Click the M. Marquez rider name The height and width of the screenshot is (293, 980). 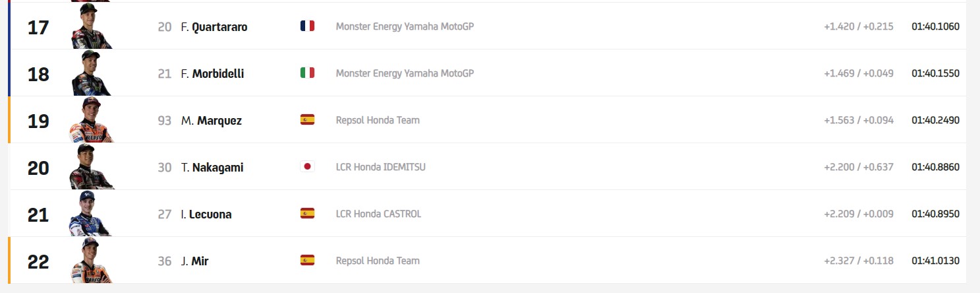click(212, 121)
